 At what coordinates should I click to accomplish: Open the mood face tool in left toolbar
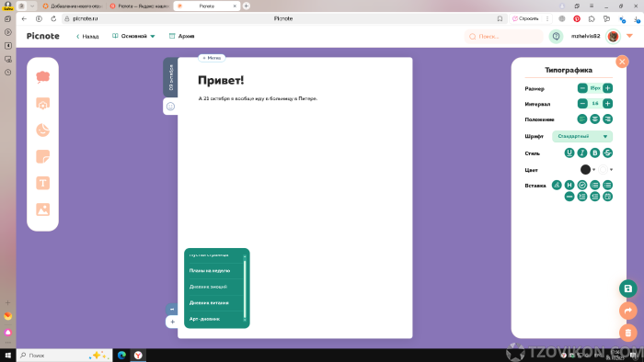(42, 130)
